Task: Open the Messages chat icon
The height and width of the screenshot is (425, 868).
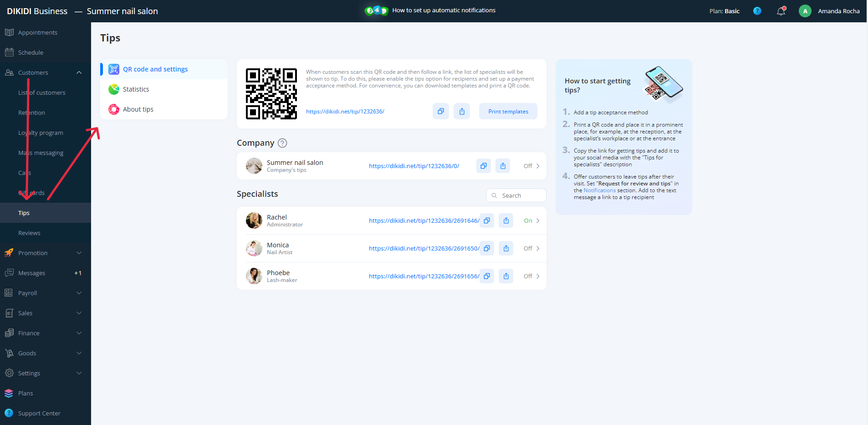Action: (9, 273)
